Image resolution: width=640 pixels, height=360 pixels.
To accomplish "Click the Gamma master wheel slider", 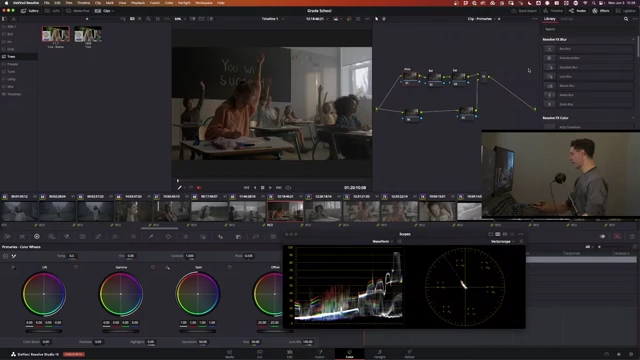I will (121, 331).
